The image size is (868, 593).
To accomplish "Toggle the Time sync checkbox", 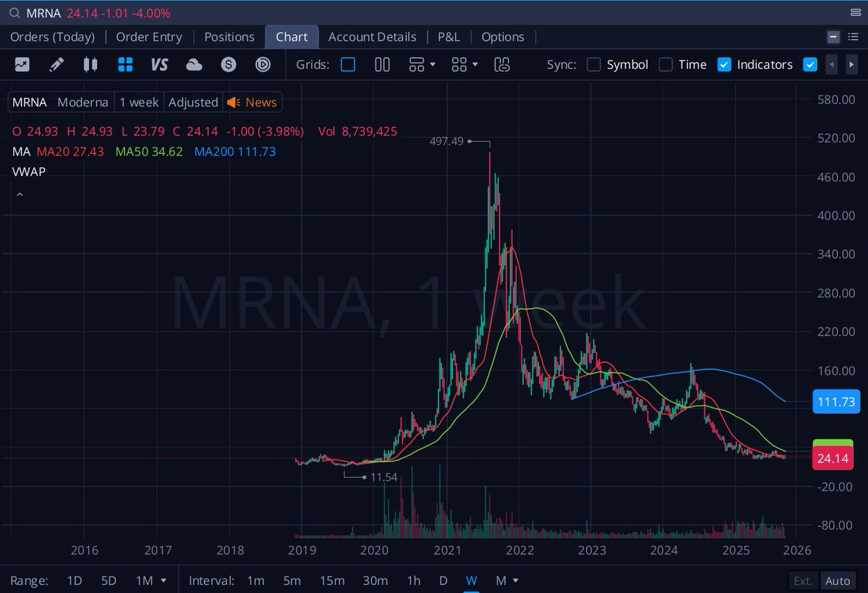I will pyautogui.click(x=665, y=64).
